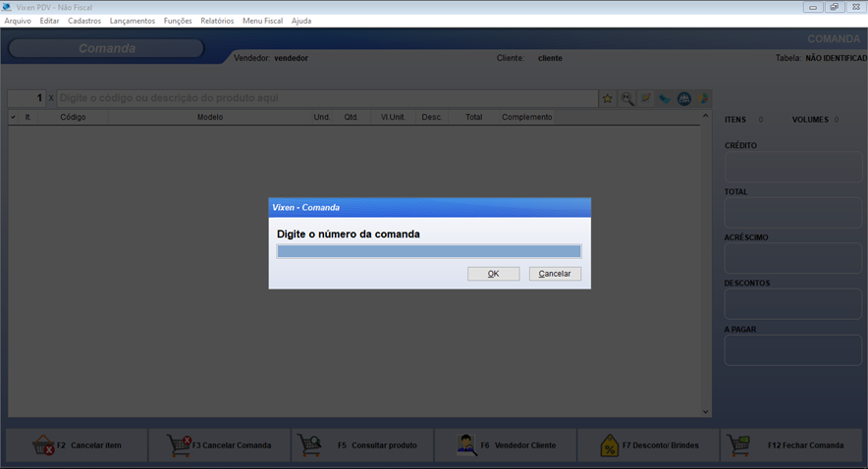Viewport: 868px width, 469px height.
Task: Click the F3 Cancelar Comanda cart icon
Action: tap(179, 445)
